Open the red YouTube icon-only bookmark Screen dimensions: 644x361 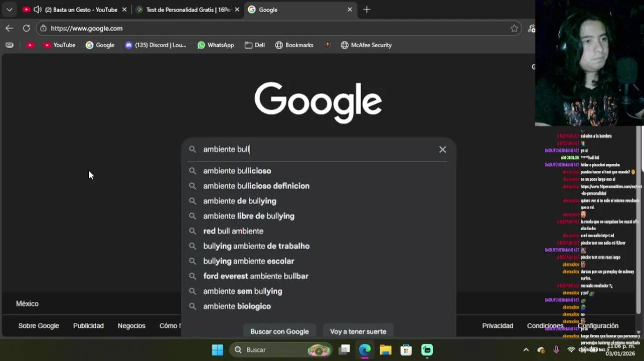30,45
